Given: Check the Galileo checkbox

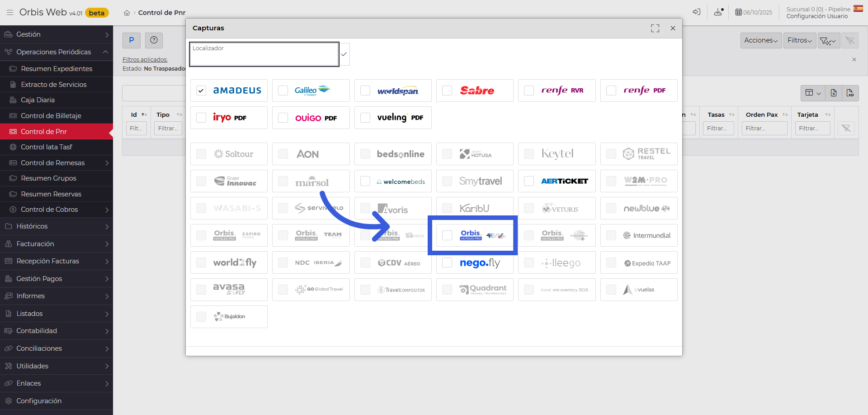Looking at the screenshot, I should (283, 91).
